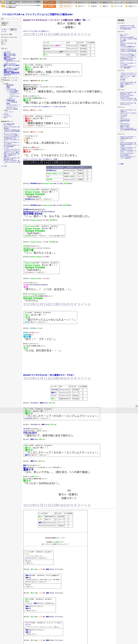Open ソルト history link
138x644 pixels.
(x=122, y=141)
